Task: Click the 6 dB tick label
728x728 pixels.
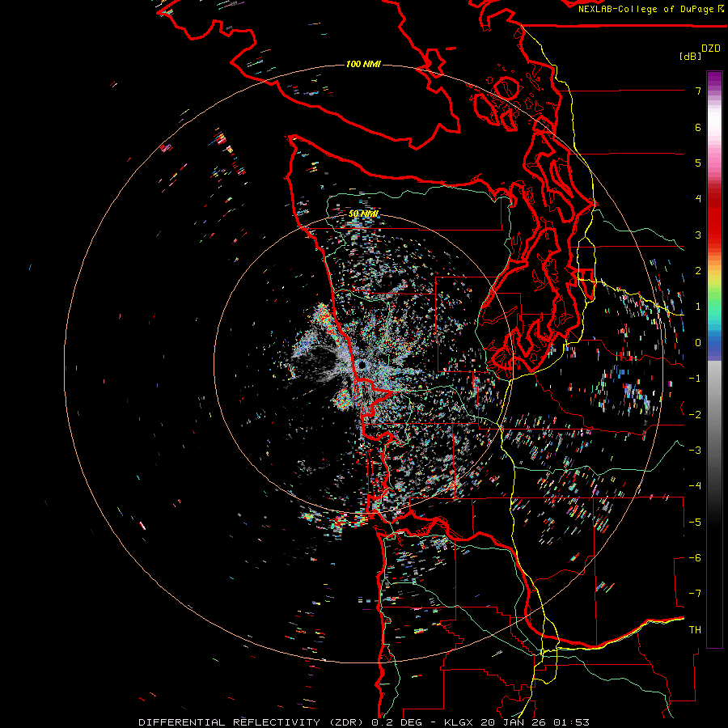Action: point(698,127)
